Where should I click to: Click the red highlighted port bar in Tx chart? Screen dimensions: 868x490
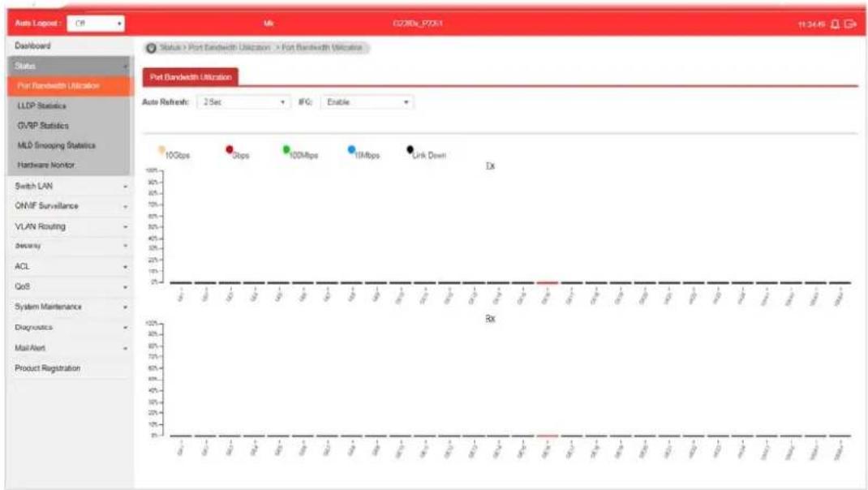coord(547,283)
